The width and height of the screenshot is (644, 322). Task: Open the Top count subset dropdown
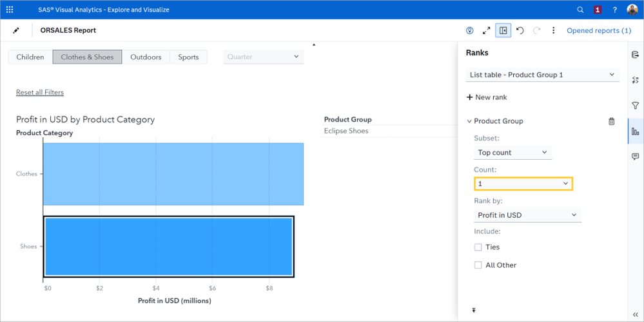click(x=512, y=153)
